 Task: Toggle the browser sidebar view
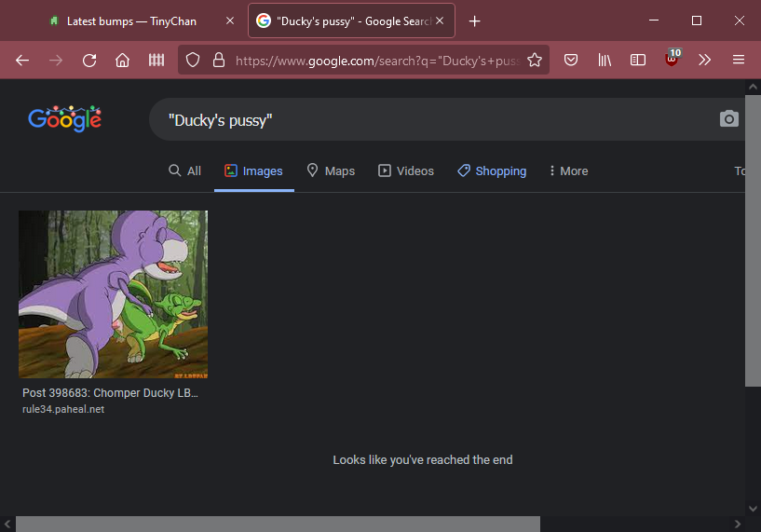pos(638,60)
